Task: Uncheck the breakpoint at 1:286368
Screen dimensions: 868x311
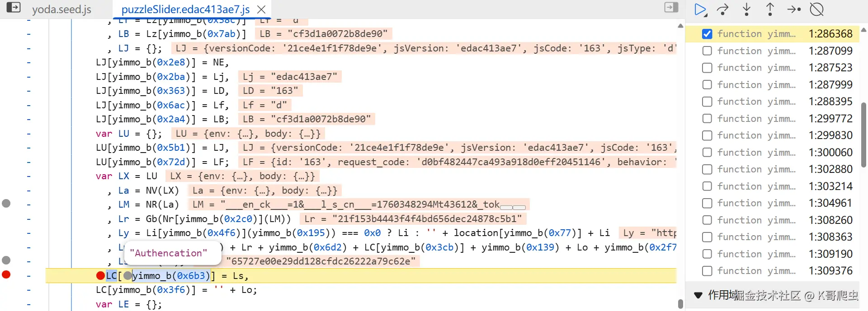Action: [x=707, y=34]
